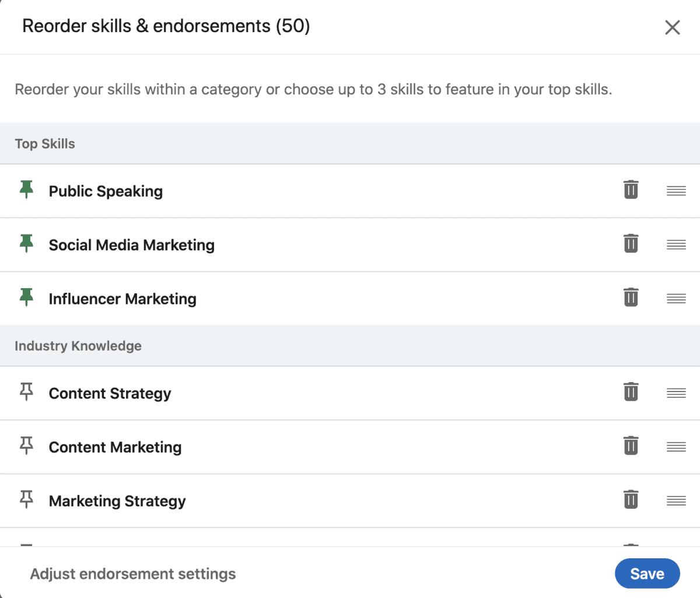This screenshot has width=700, height=598.
Task: Open Adjust endorsement settings
Action: pos(133,574)
